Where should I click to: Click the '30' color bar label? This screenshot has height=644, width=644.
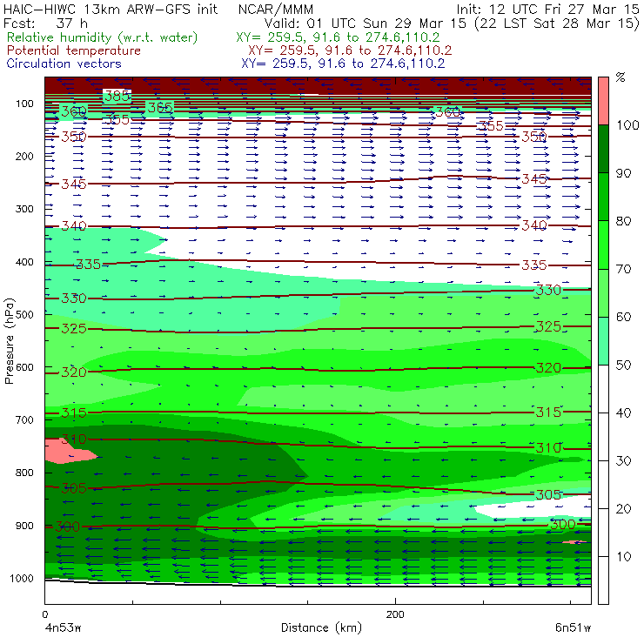pos(623,461)
